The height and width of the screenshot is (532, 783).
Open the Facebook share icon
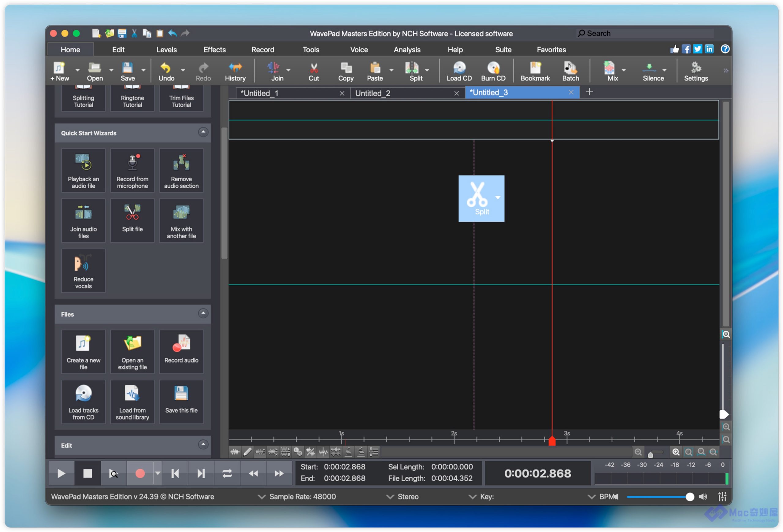click(686, 49)
